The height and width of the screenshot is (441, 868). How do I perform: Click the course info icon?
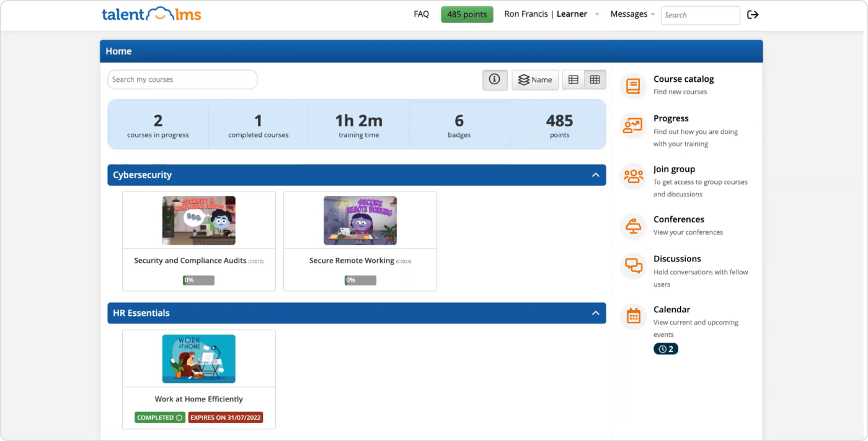[495, 79]
